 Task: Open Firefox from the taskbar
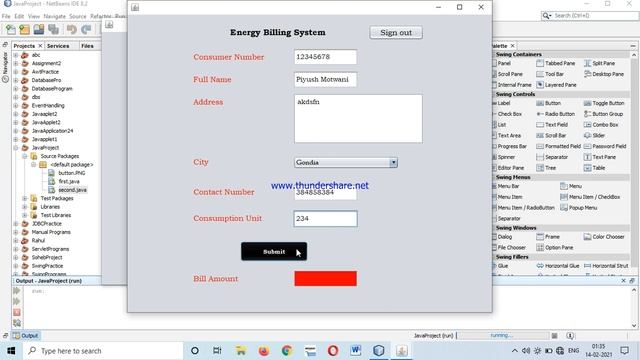(x=264, y=351)
